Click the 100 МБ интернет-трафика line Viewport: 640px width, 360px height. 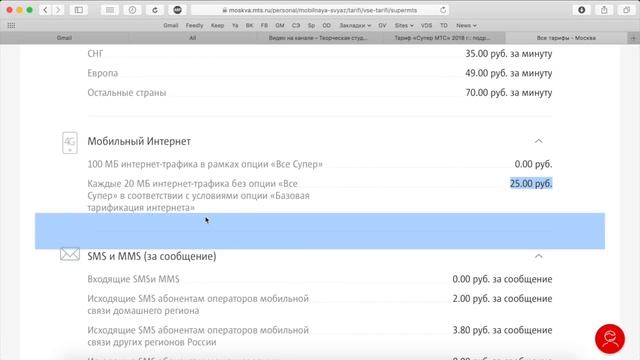(205, 164)
